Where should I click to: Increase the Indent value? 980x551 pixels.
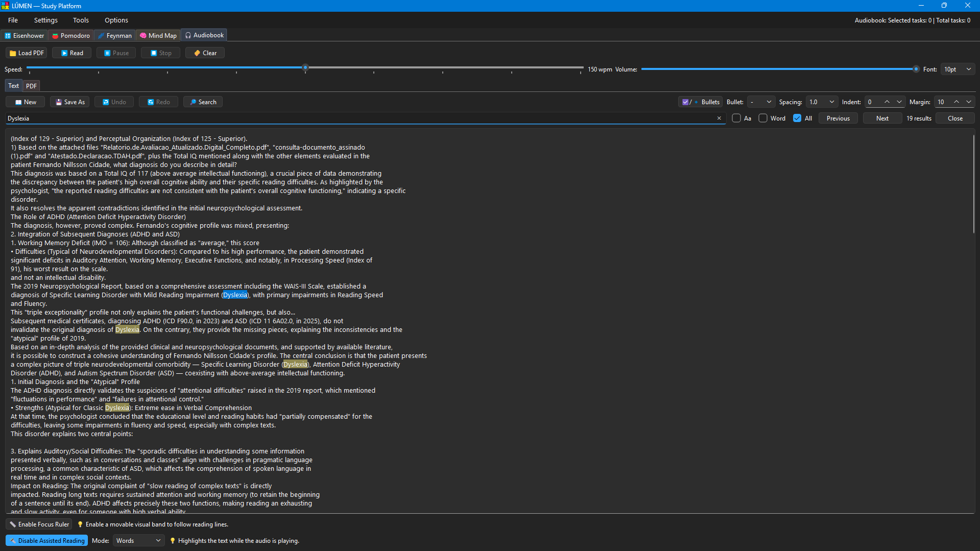[x=887, y=102]
